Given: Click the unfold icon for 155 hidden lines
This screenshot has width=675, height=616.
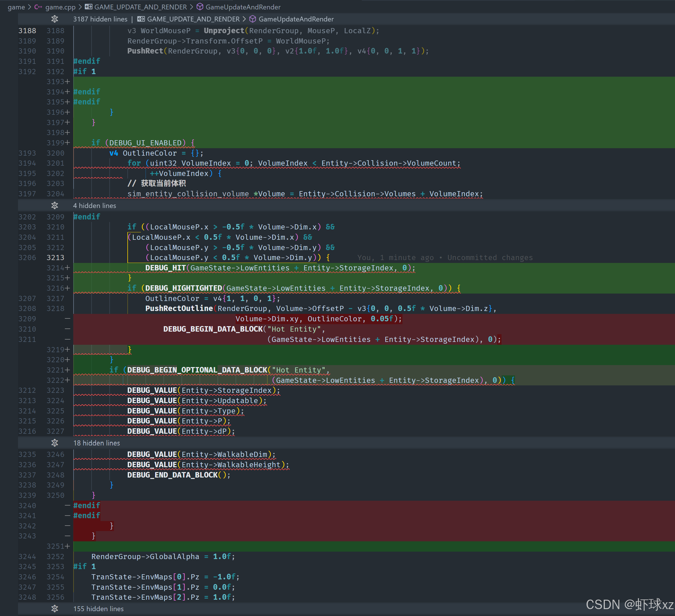Looking at the screenshot, I should [x=55, y=609].
